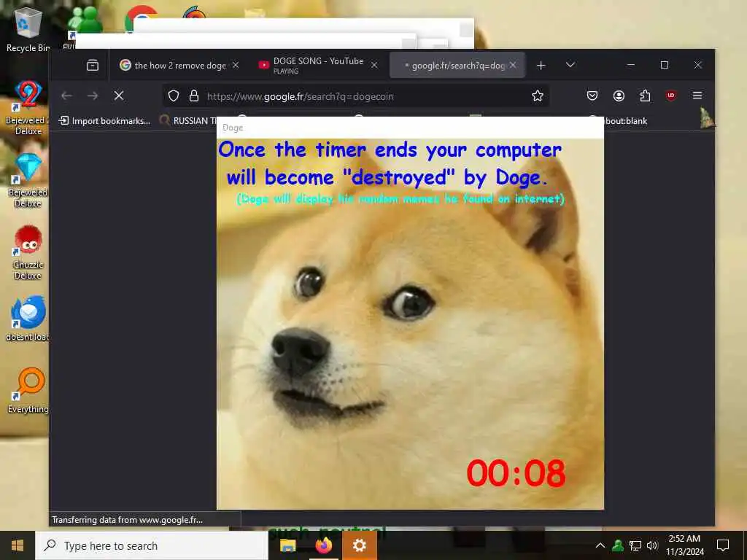Open the extensions puzzle icon
Viewport: 747px width, 560px height.
(645, 96)
